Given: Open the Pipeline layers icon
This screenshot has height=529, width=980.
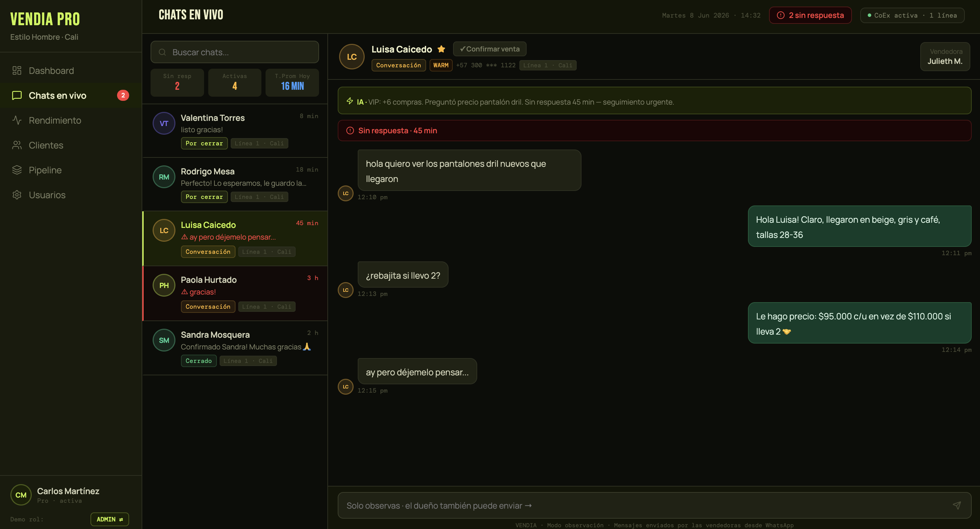Looking at the screenshot, I should coord(17,170).
